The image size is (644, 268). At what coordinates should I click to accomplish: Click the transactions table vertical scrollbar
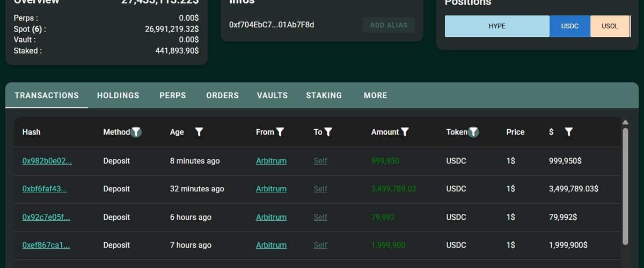pos(625,182)
